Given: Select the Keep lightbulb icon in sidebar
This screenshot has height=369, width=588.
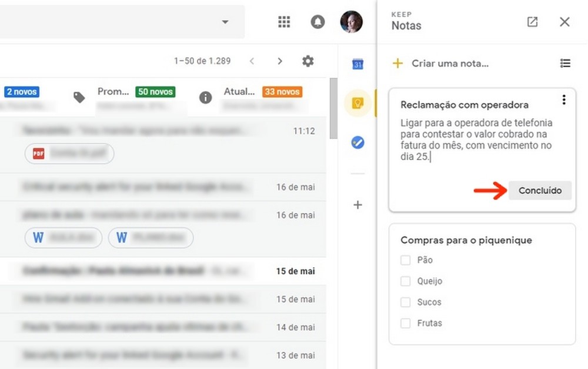Looking at the screenshot, I should (358, 103).
